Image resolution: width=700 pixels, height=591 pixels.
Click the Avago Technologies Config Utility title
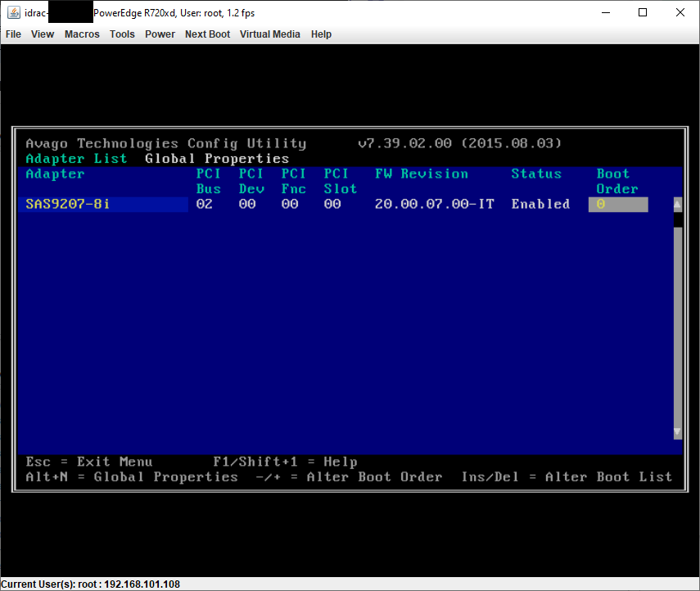pos(166,143)
